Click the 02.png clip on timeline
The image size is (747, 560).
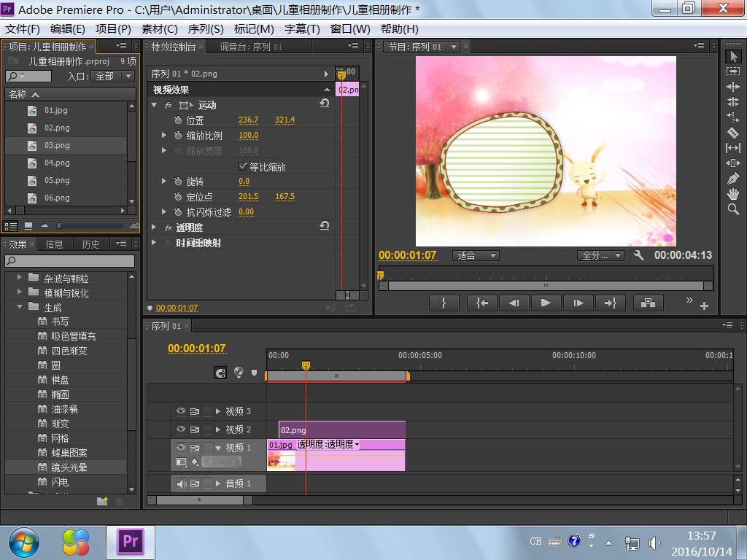tap(341, 430)
